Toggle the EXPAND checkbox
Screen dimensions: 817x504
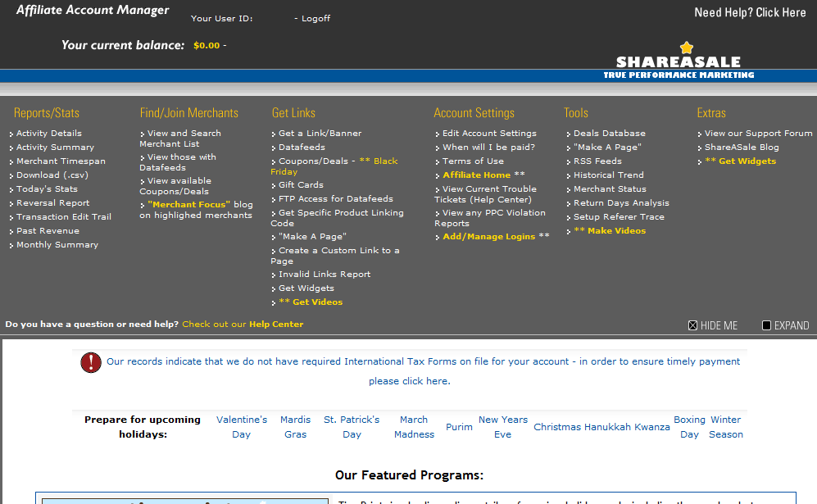pos(766,325)
